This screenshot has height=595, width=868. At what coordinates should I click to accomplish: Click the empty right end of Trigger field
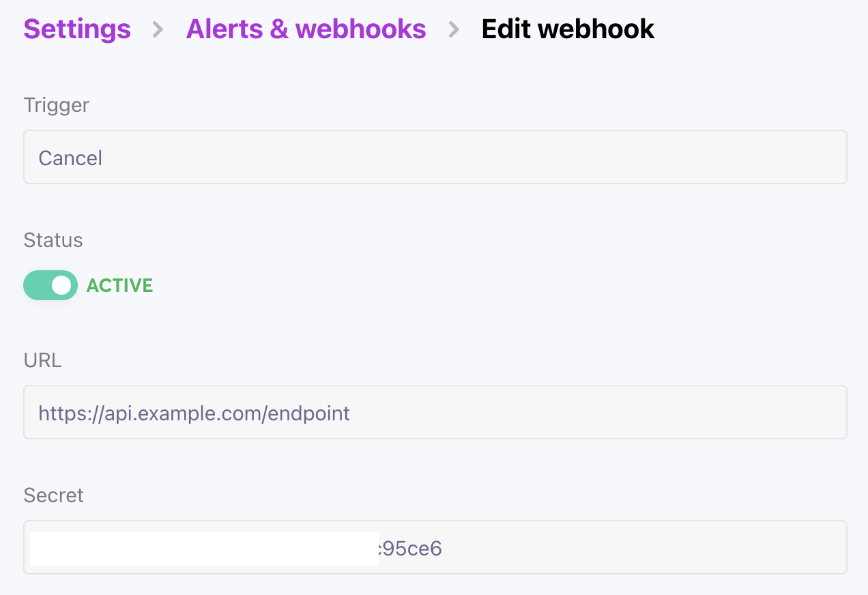point(785,158)
